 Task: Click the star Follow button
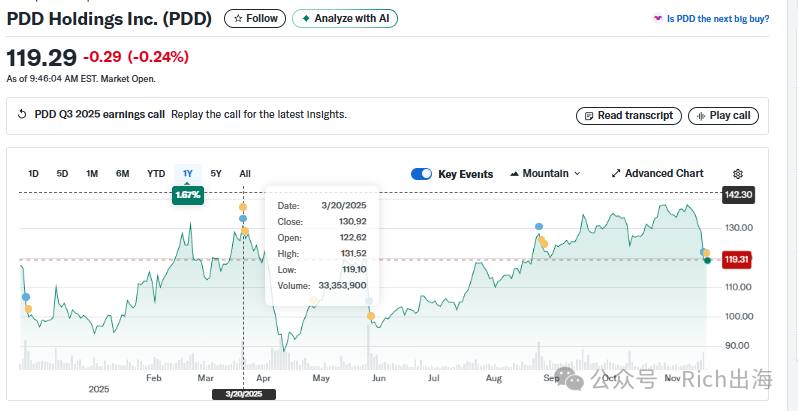[x=255, y=19]
